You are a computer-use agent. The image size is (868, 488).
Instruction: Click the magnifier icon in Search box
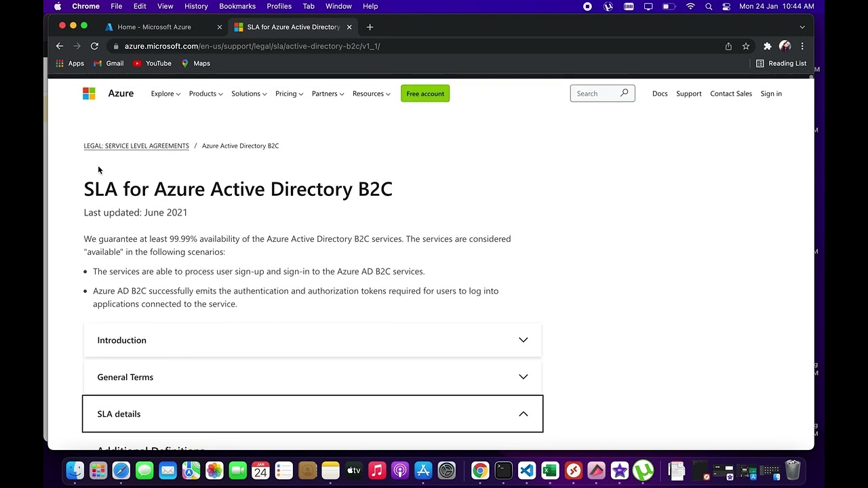(625, 93)
